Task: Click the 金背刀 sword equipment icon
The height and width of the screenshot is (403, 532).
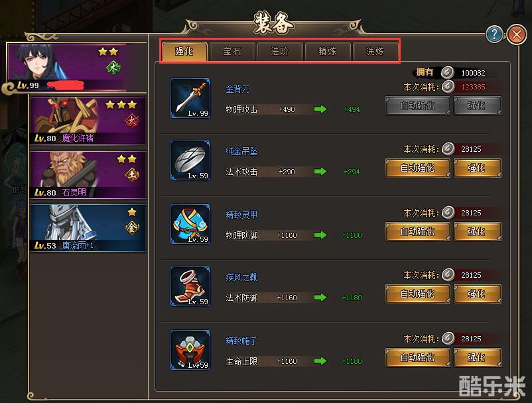Action: pyautogui.click(x=190, y=98)
